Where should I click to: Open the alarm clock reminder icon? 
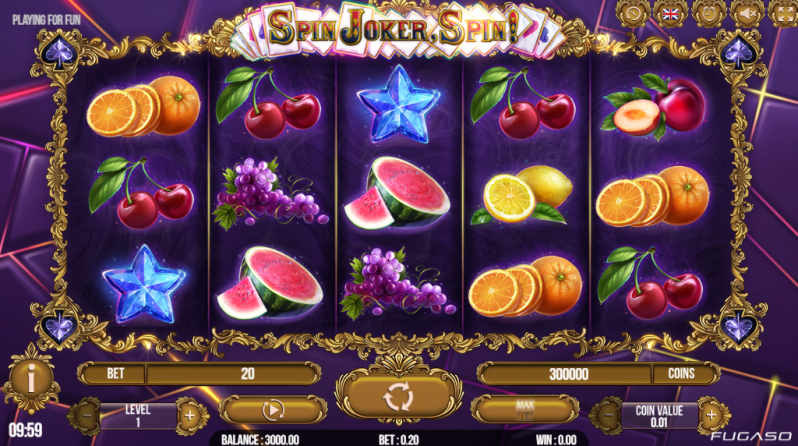tap(708, 13)
